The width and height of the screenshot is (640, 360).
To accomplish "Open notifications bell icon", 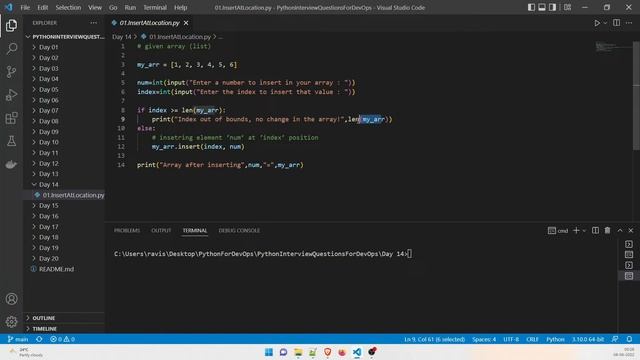I will click(x=629, y=339).
